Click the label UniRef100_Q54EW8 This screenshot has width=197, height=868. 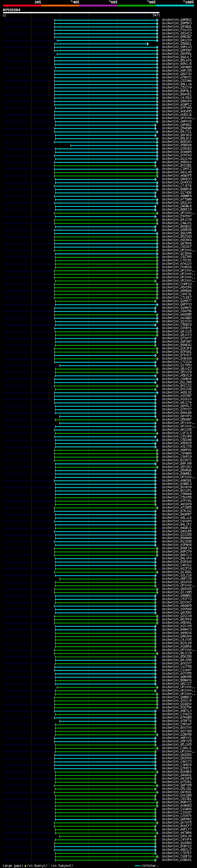[177, 128]
